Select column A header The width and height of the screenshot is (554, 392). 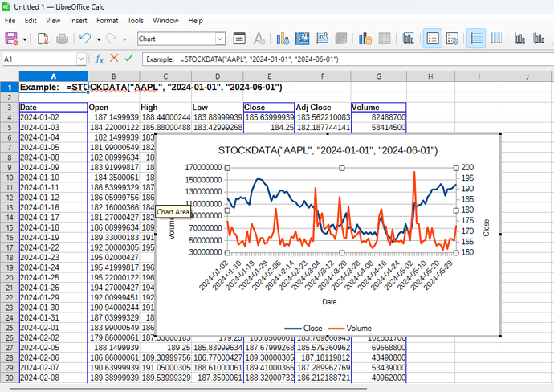(x=53, y=76)
